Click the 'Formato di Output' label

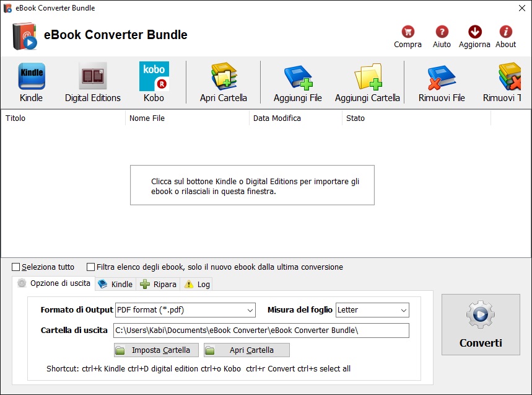click(x=77, y=310)
